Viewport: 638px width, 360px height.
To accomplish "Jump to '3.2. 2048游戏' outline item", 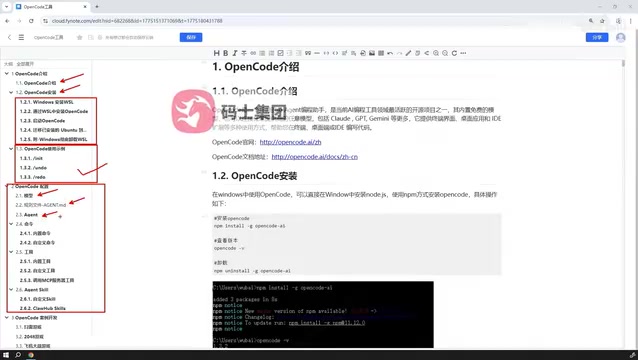I will (x=29, y=337).
